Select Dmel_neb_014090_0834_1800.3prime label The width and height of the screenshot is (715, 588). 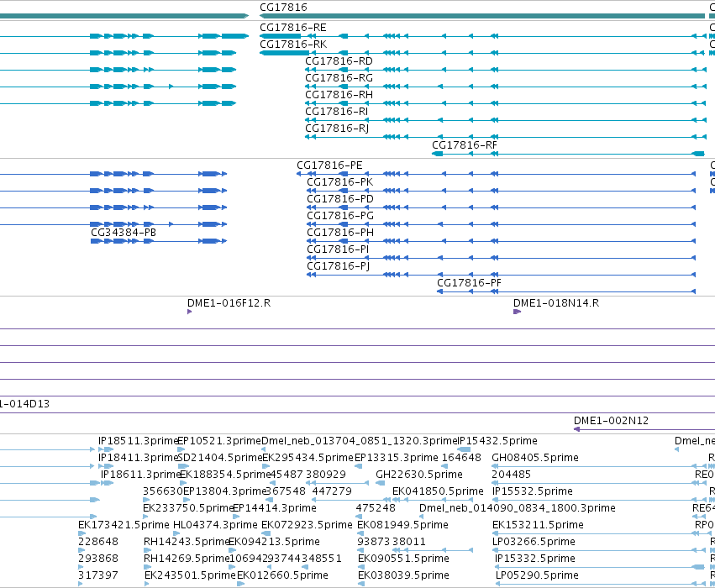tap(517, 508)
